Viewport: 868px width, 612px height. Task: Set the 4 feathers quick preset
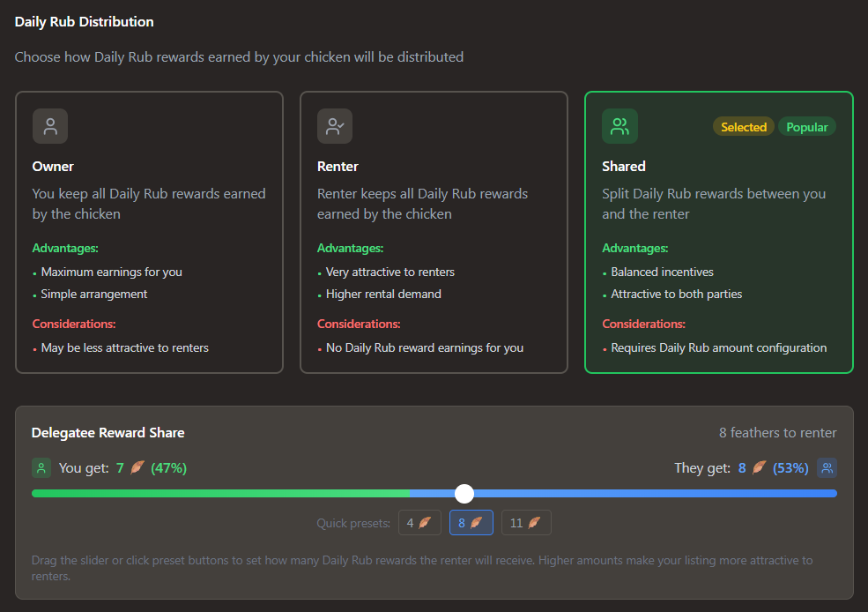pos(419,523)
